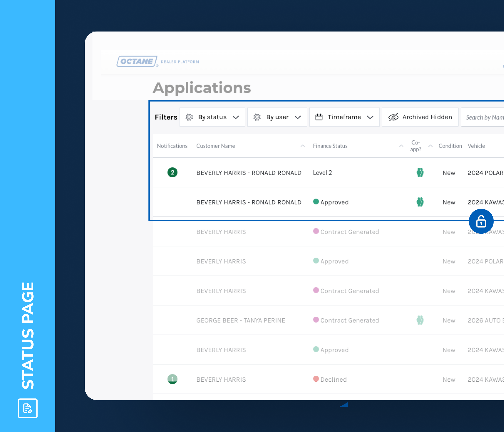The width and height of the screenshot is (504, 432).
Task: Click the calendar icon in the Timeframe filter
Action: click(x=319, y=117)
